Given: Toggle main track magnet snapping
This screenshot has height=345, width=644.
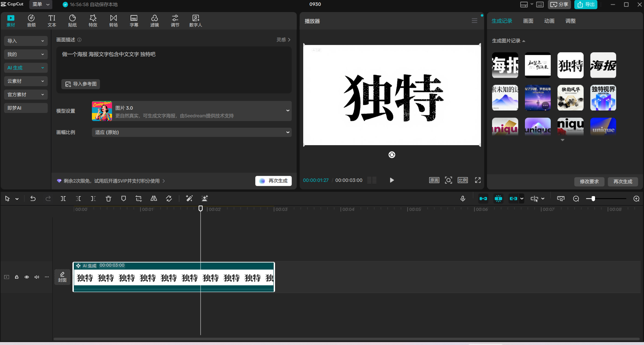Looking at the screenshot, I should (483, 198).
